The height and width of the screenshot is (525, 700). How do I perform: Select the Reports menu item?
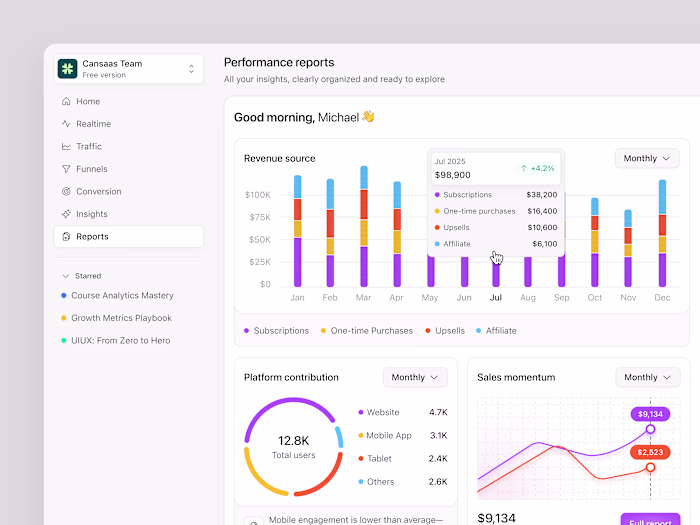(129, 237)
